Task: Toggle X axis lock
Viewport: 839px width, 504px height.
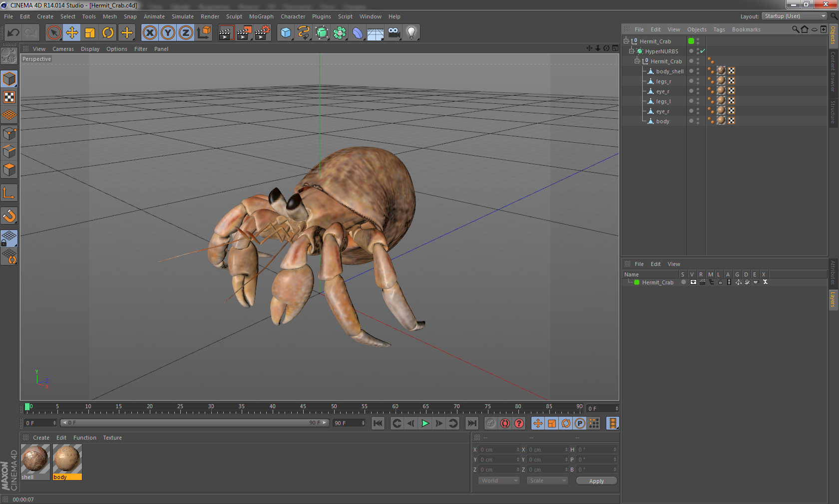Action: [149, 33]
